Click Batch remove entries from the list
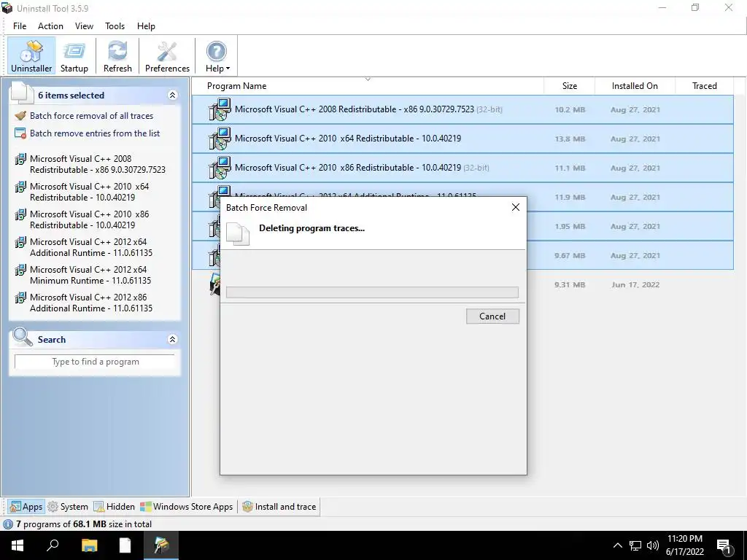 pyautogui.click(x=95, y=133)
